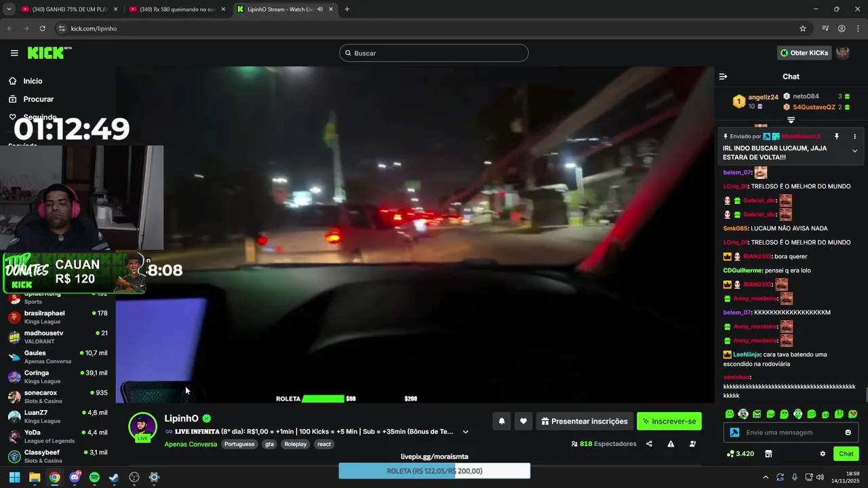Viewport: 868px width, 488px height.
Task: Collapse the chat panel with arrow icon
Action: 723,77
